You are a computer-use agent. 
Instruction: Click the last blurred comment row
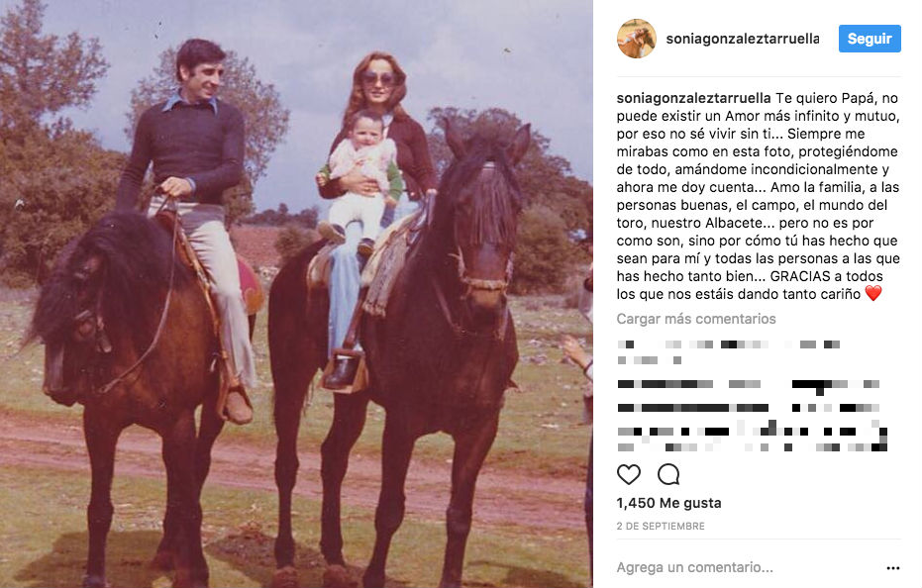(x=752, y=446)
